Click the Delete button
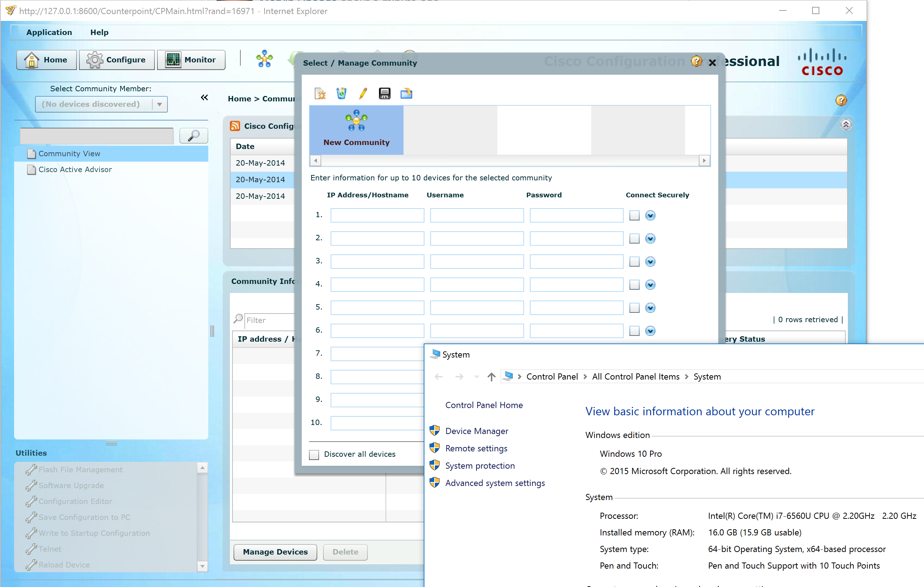 (x=345, y=552)
